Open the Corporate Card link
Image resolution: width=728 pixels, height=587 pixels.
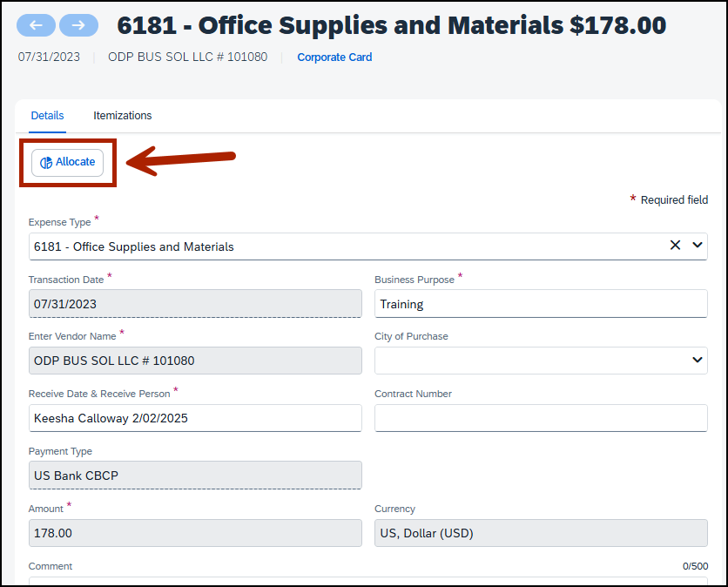click(x=334, y=57)
